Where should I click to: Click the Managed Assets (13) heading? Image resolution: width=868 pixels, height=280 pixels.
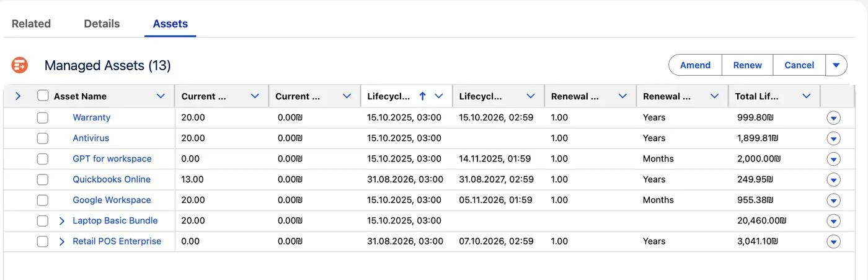click(x=107, y=65)
